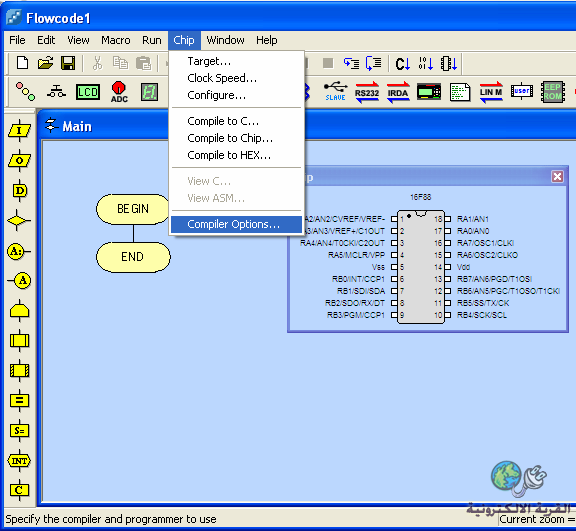The height and width of the screenshot is (531, 576).
Task: Select the Component Macro icon
Action: (19, 370)
